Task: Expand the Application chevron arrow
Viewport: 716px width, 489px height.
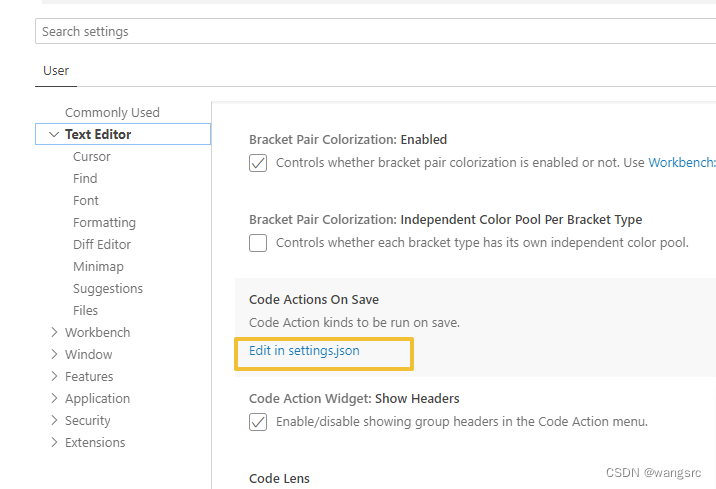Action: pos(54,398)
